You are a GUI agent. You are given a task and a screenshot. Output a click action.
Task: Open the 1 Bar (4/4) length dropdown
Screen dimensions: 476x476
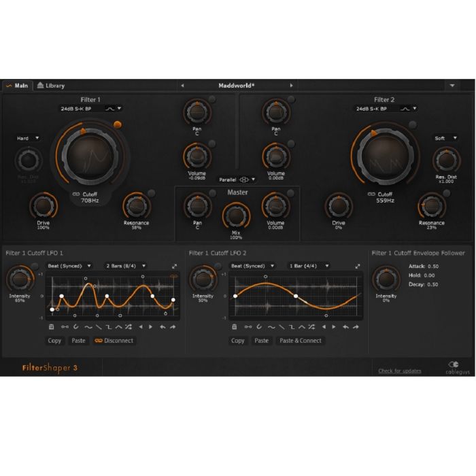coord(309,266)
